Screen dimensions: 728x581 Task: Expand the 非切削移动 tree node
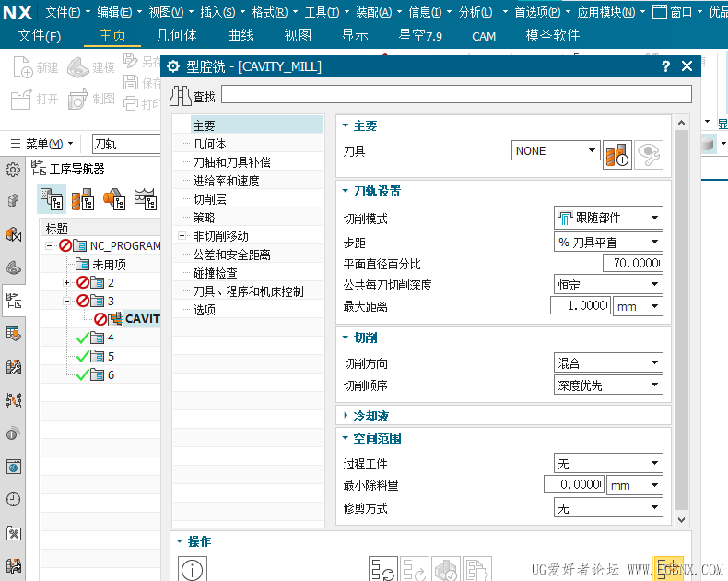(x=182, y=236)
